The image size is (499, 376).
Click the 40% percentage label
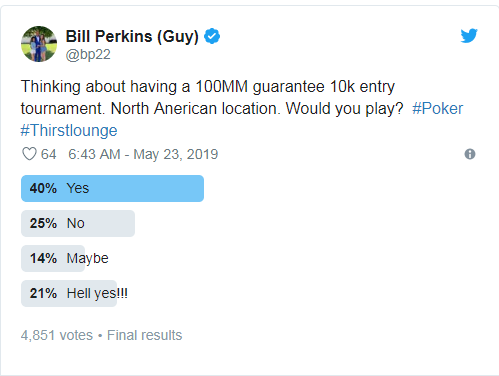(43, 188)
